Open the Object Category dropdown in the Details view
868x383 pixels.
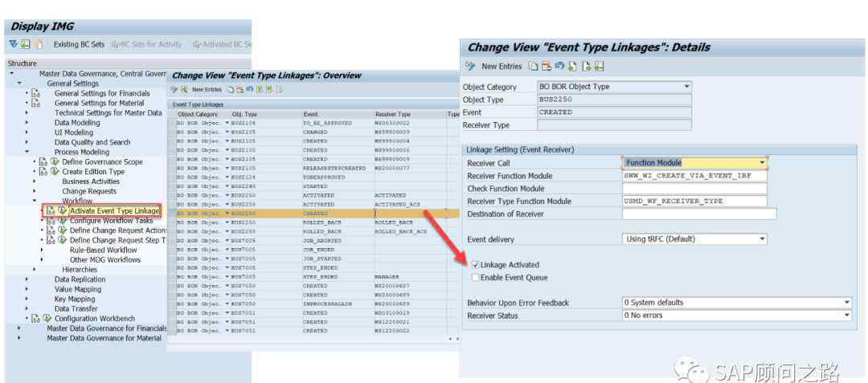[686, 87]
